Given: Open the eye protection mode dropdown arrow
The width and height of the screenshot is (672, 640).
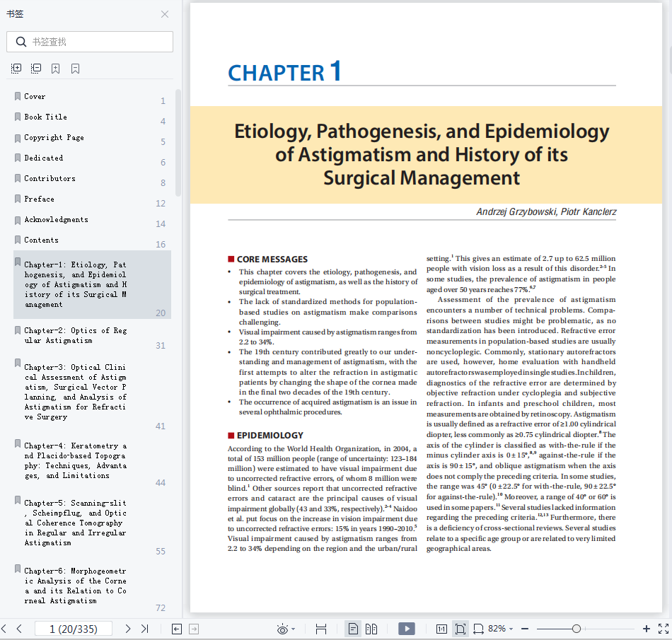Looking at the screenshot, I should click(294, 629).
